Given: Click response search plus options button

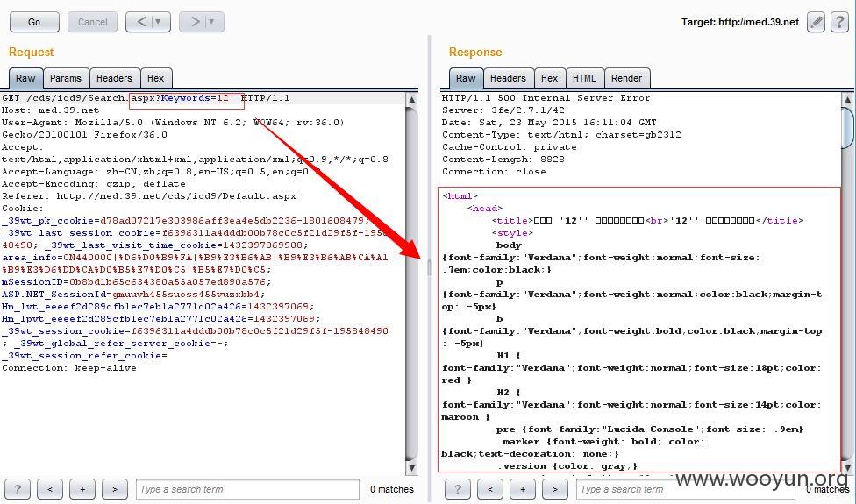Looking at the screenshot, I should [523, 489].
